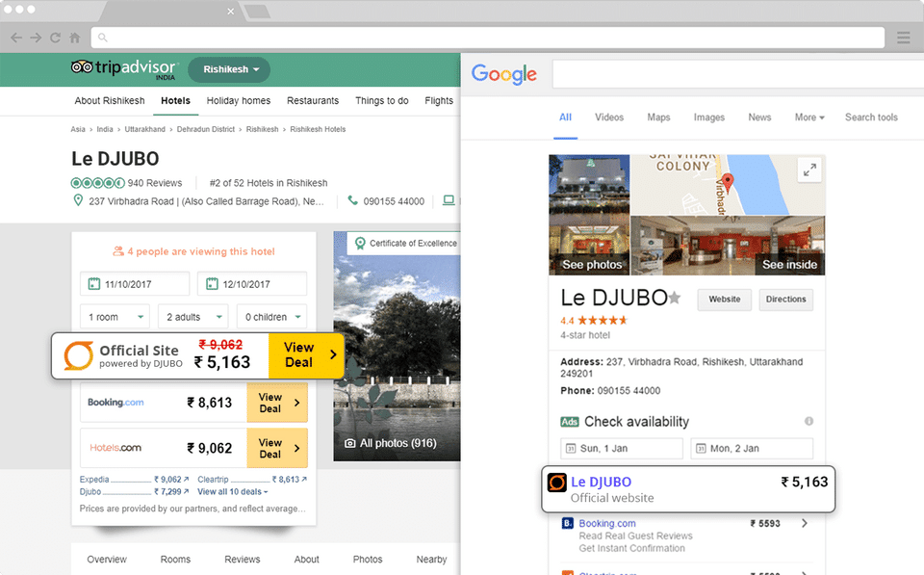Click View Deal for Booking.com
The width and height of the screenshot is (924, 575).
click(277, 403)
